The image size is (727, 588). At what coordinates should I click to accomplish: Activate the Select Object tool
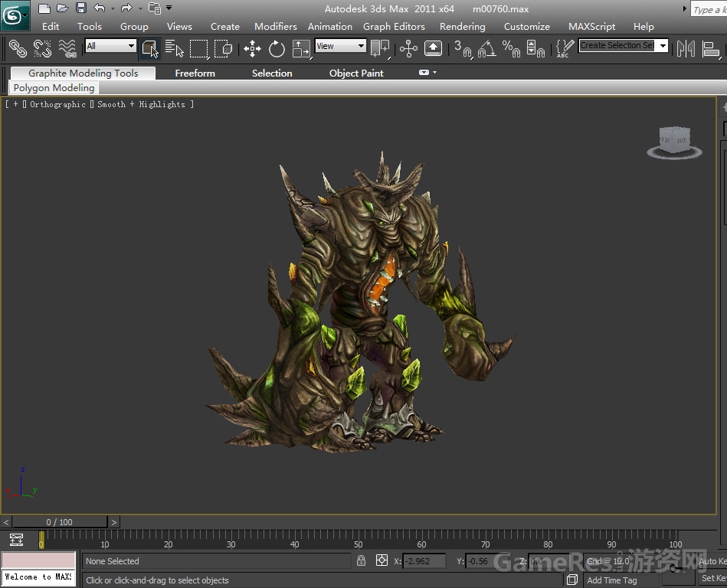point(149,49)
